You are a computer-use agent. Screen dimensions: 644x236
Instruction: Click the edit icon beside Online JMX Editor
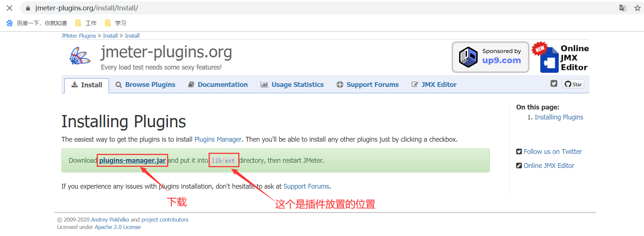point(519,166)
